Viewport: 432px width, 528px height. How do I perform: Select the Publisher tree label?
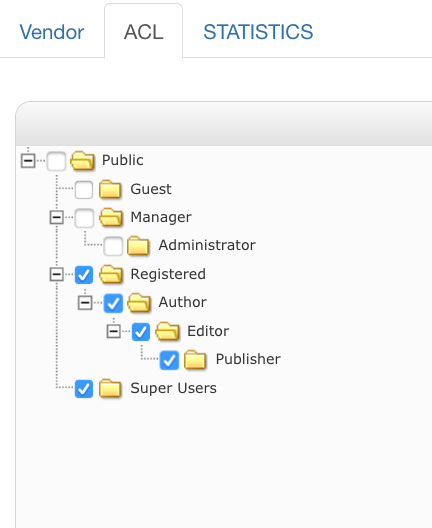[x=248, y=359]
